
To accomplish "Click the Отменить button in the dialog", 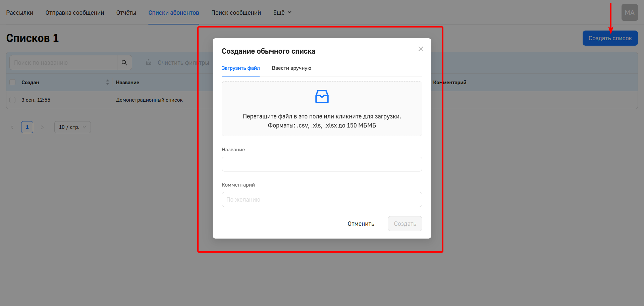I will tap(361, 223).
